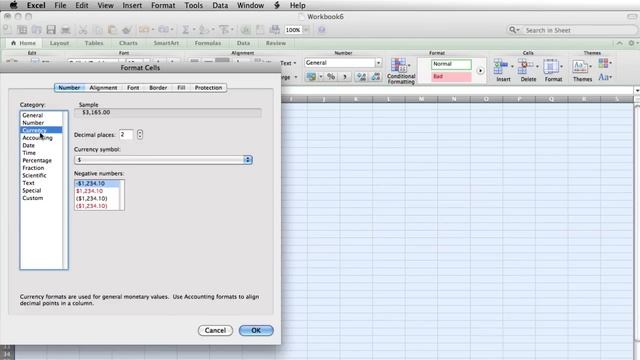Click OK in the Format Cells dialog
The width and height of the screenshot is (640, 360).
pos(256,330)
